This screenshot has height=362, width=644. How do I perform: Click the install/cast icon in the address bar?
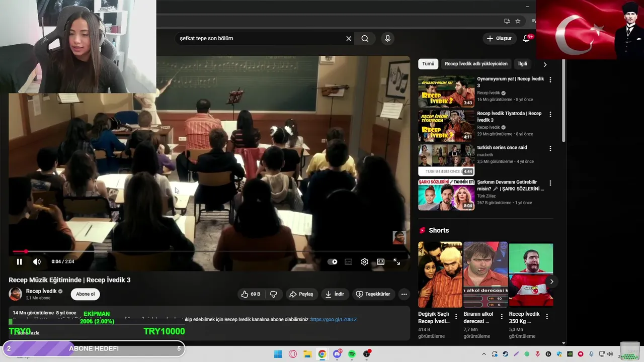(507, 21)
